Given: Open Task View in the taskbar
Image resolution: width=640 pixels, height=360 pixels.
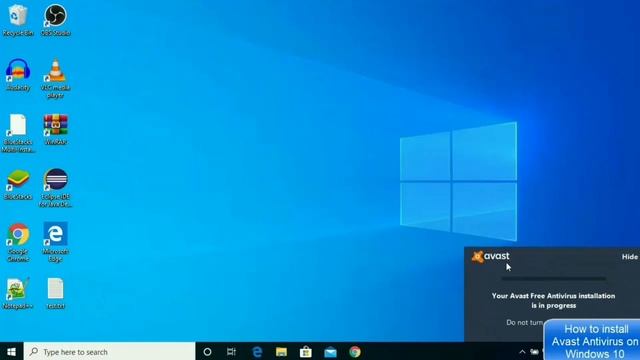Looking at the screenshot, I should click(231, 351).
